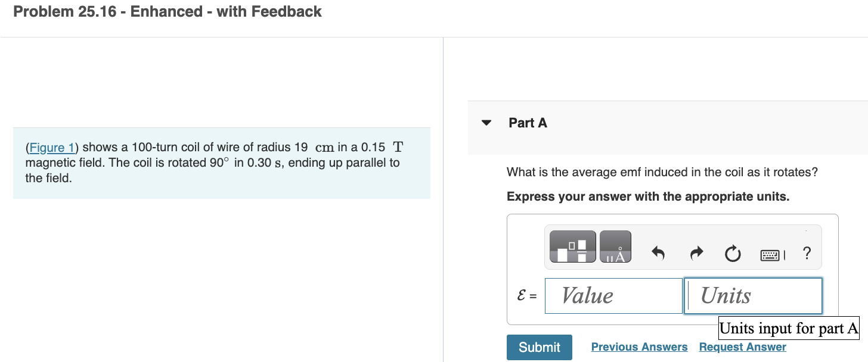Screen dimensions: 868x362
Task: Reset the answer entry box
Action: [x=733, y=254]
